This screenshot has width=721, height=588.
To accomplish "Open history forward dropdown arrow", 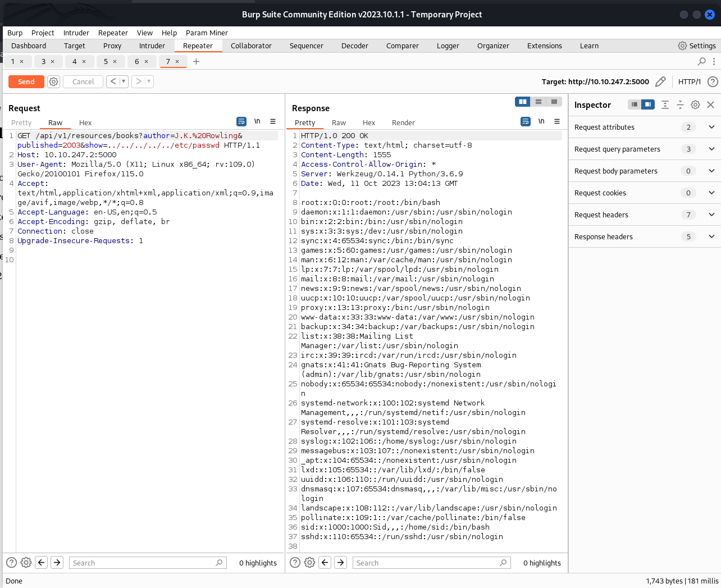I will (x=149, y=81).
